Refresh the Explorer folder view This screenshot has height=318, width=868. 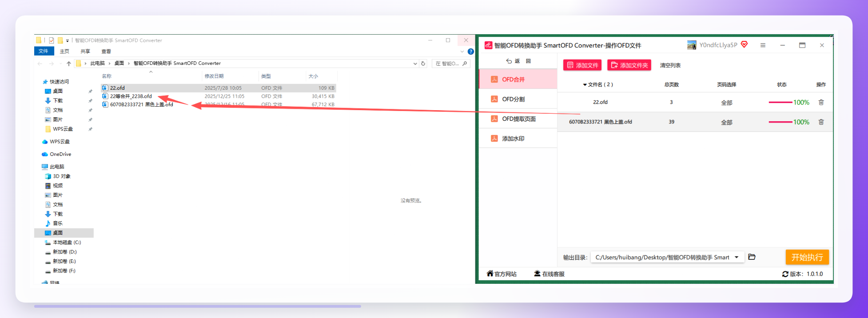tap(423, 64)
